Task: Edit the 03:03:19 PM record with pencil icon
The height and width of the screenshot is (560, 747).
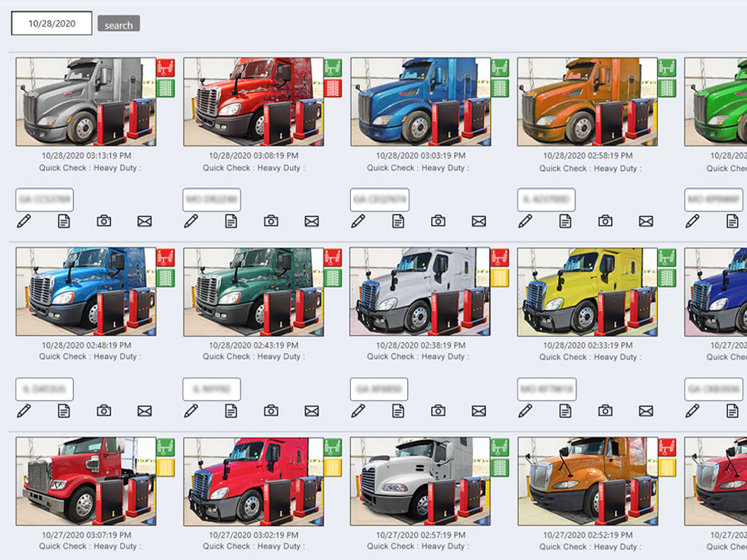Action: pyautogui.click(x=358, y=221)
